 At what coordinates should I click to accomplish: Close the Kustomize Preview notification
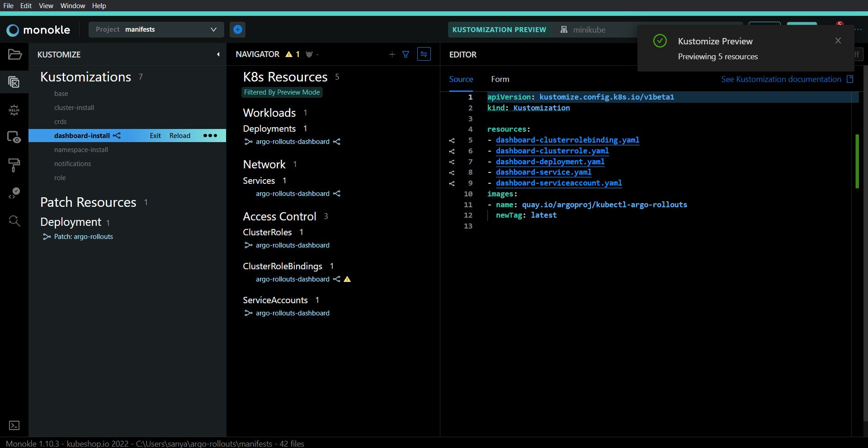[x=838, y=41]
